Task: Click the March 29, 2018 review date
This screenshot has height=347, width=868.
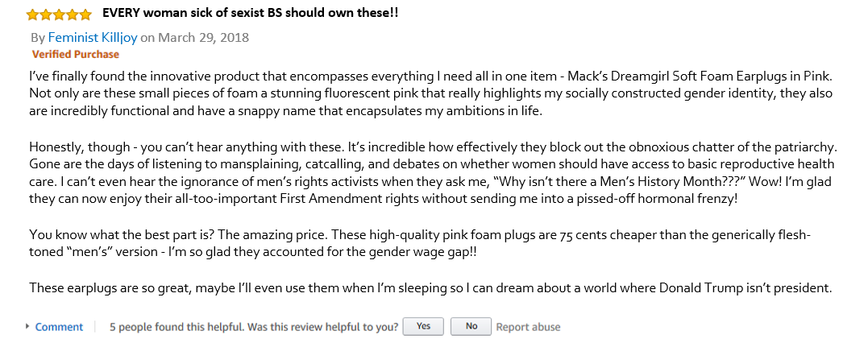Action: click(203, 38)
